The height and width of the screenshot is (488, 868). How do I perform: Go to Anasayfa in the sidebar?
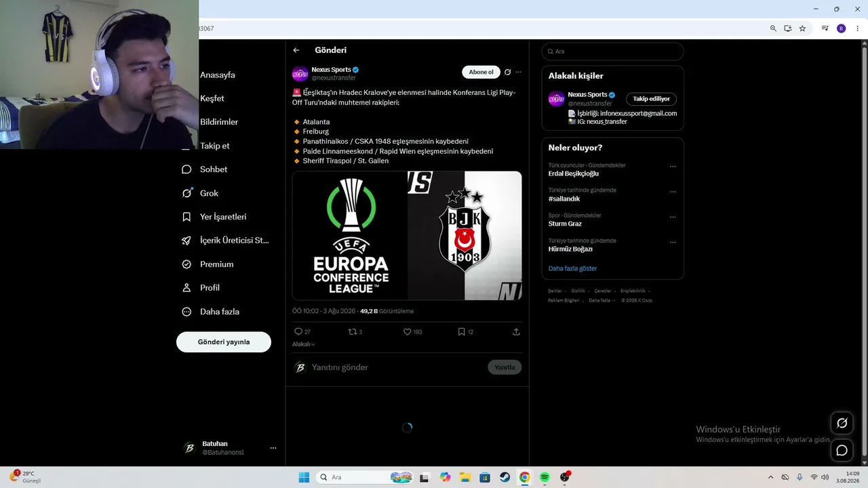coord(217,75)
